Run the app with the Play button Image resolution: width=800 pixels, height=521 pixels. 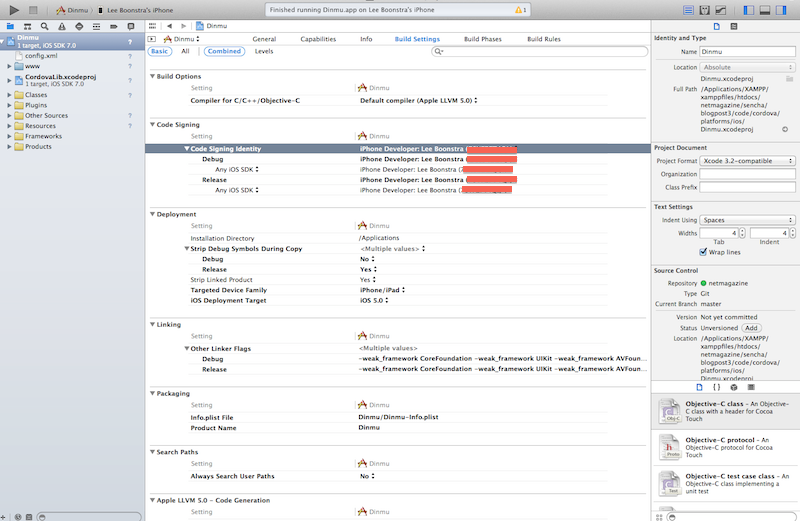tap(14, 10)
